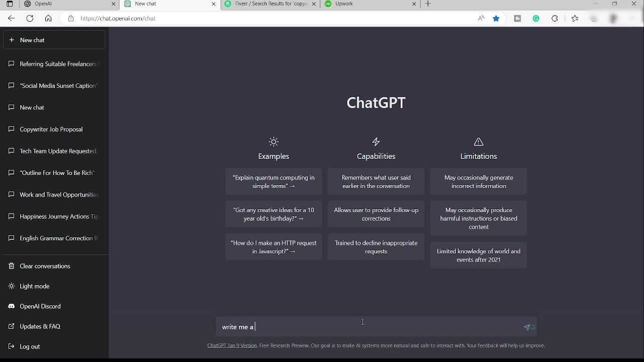The width and height of the screenshot is (644, 362).
Task: Click the send message arrow icon
Action: [x=527, y=327]
